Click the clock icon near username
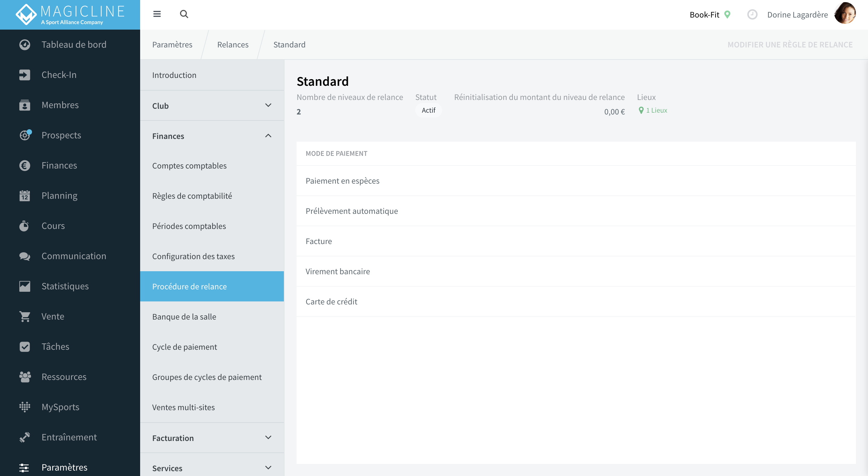The width and height of the screenshot is (868, 476). 752,14
